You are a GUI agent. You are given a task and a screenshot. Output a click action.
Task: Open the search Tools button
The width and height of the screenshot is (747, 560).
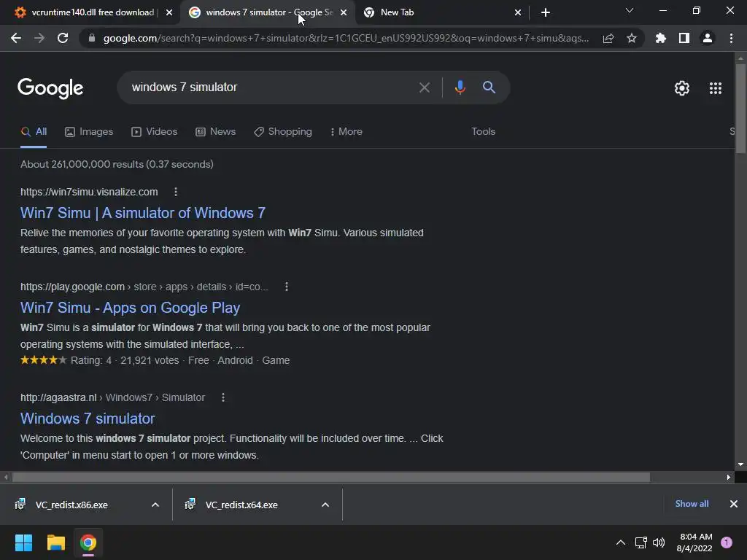click(x=483, y=131)
